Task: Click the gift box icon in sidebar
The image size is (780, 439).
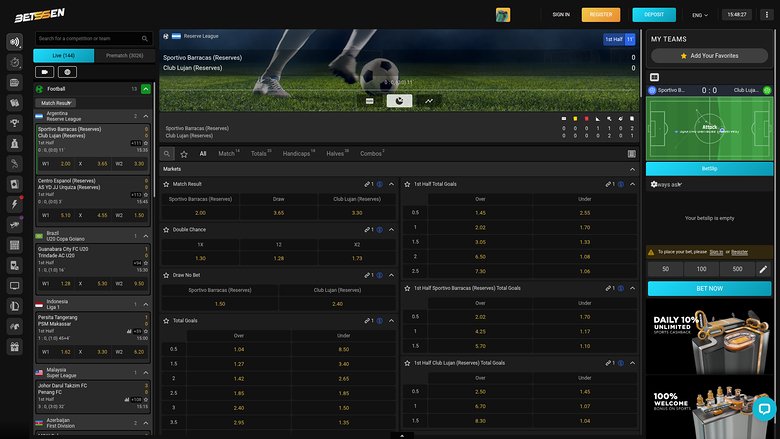Action: click(14, 347)
